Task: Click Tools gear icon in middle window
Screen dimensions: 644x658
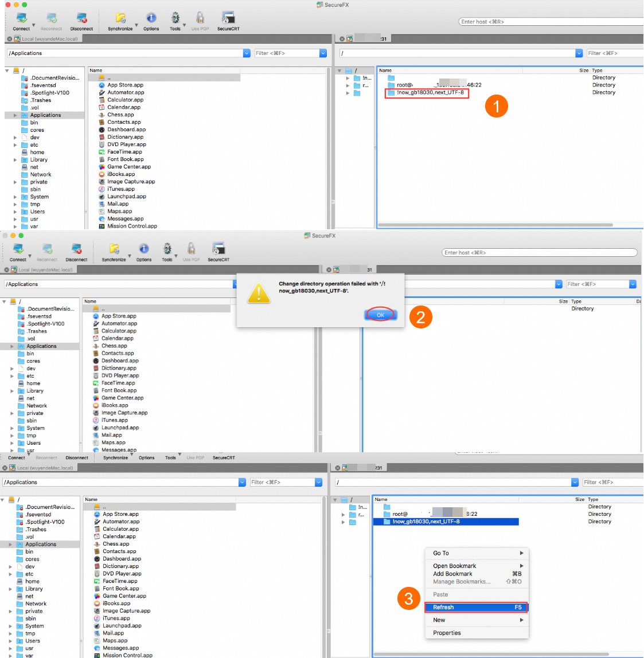Action: click(167, 249)
